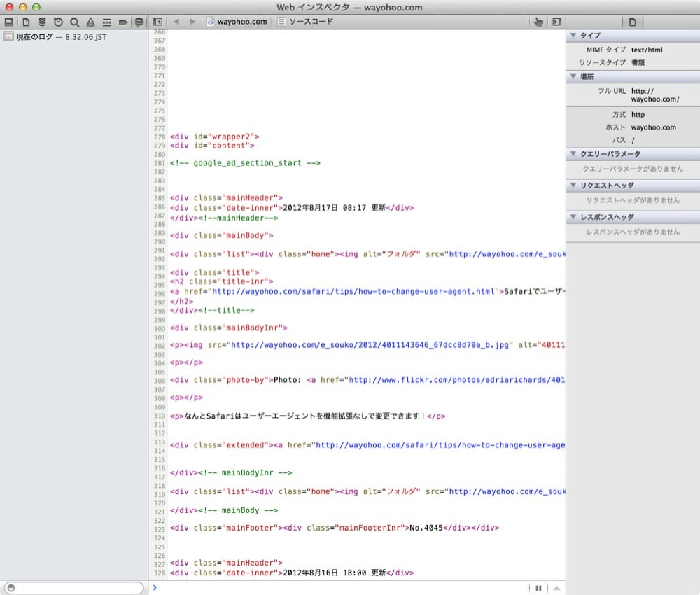Click the yellow minimize window button

pyautogui.click(x=23, y=7)
